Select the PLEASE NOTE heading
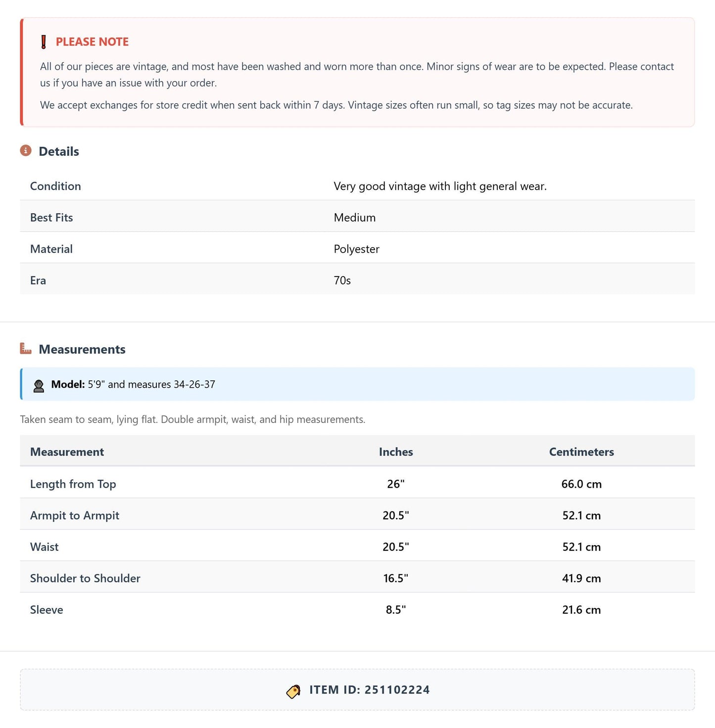 tap(92, 42)
